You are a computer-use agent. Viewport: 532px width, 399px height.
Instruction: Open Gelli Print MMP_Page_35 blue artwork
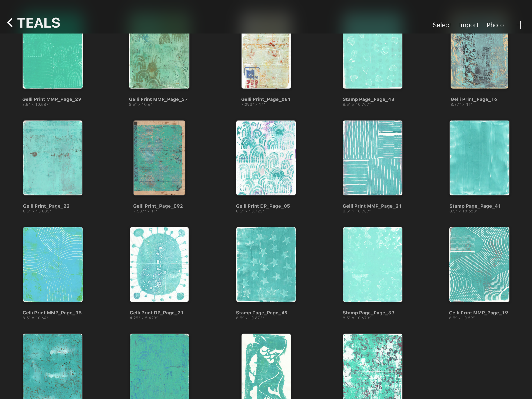(52, 264)
